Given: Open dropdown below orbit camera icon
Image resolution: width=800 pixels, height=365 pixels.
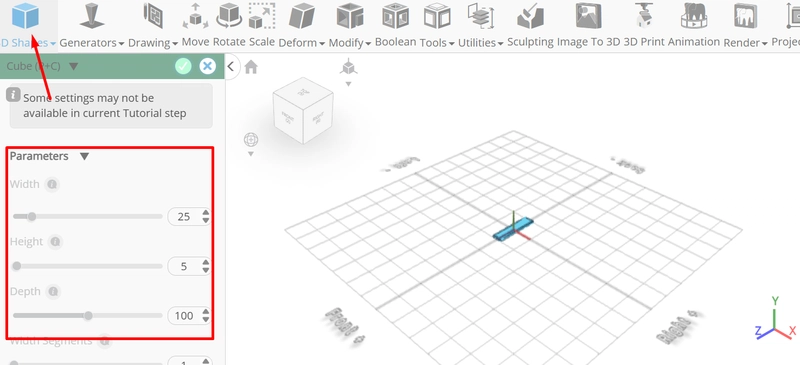Looking at the screenshot, I should pyautogui.click(x=251, y=154).
